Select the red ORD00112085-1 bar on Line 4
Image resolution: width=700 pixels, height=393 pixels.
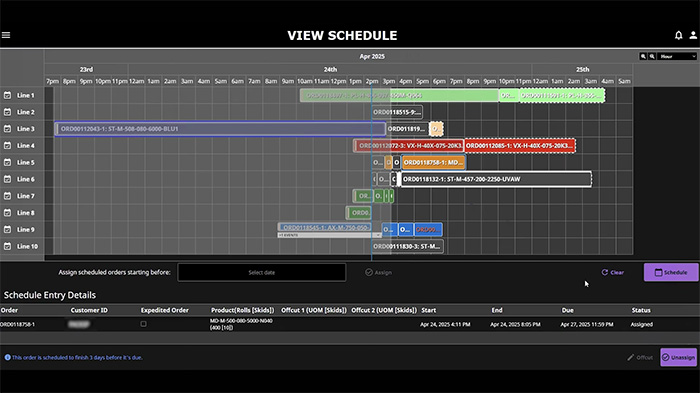(520, 146)
